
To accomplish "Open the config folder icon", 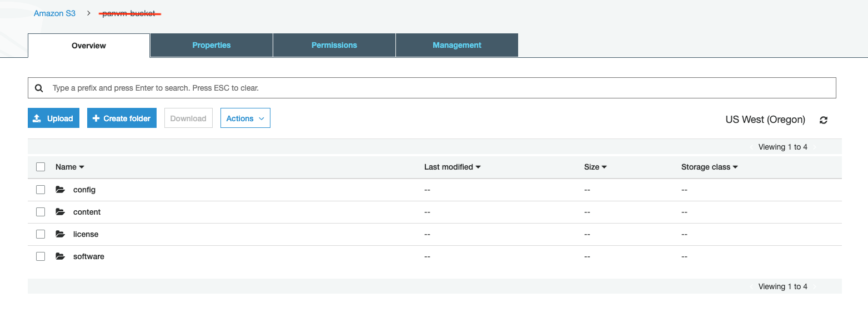I will pyautogui.click(x=61, y=189).
